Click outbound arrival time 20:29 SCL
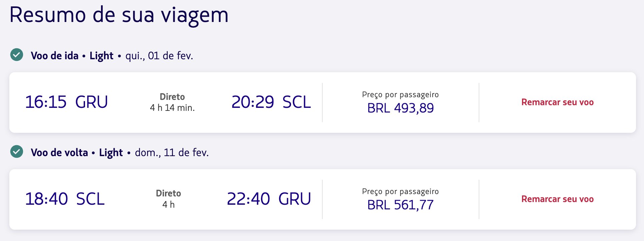The height and width of the screenshot is (241, 644). click(x=271, y=102)
